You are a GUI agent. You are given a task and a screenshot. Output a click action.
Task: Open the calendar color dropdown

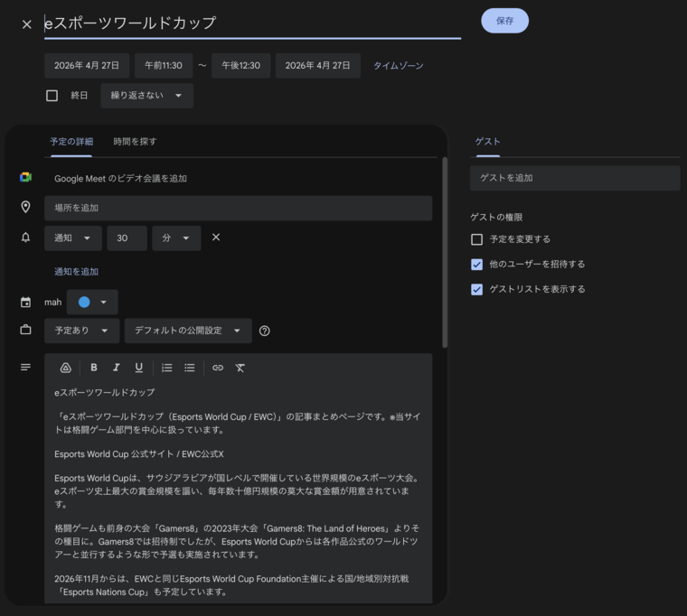[92, 302]
